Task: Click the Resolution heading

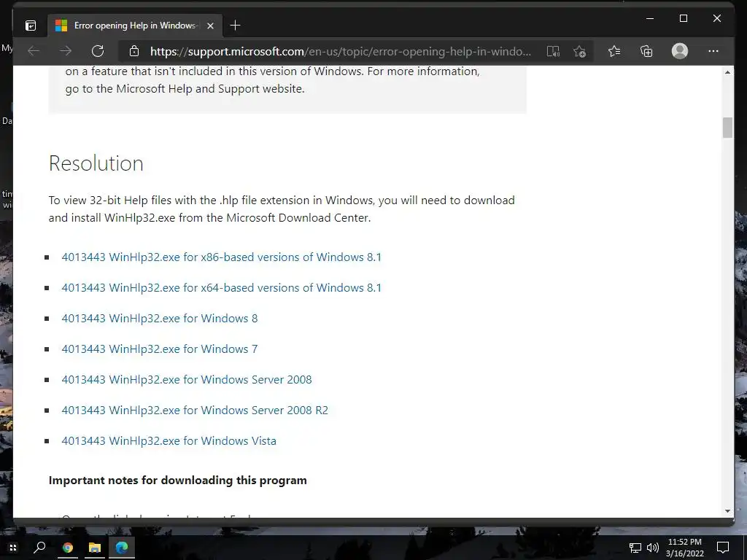Action: point(96,163)
